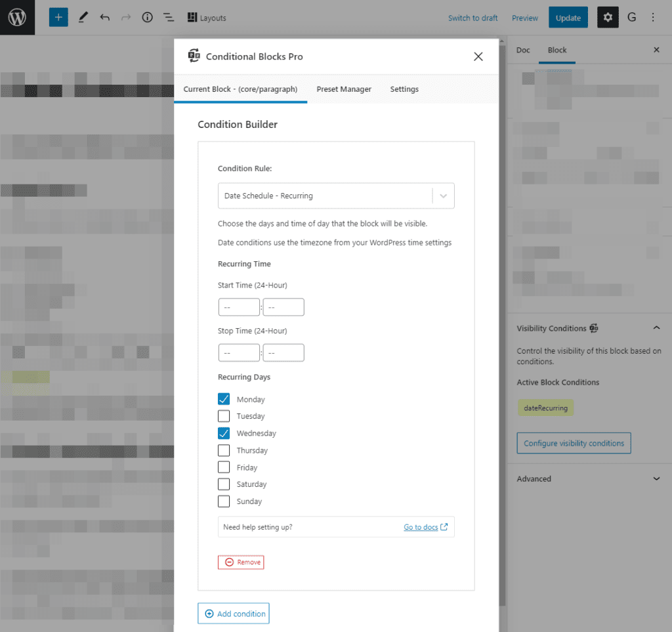This screenshot has height=632, width=672.
Task: Click the Add condition button
Action: pyautogui.click(x=234, y=614)
